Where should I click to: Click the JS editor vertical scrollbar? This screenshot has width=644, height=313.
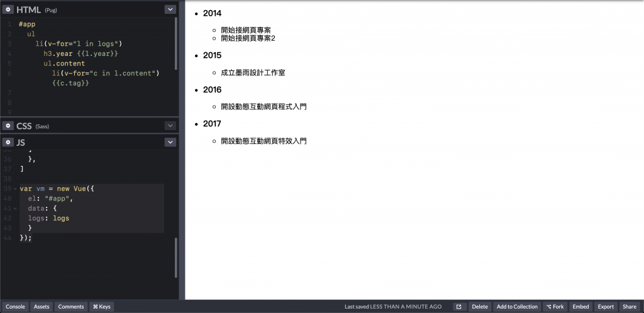tap(176, 258)
